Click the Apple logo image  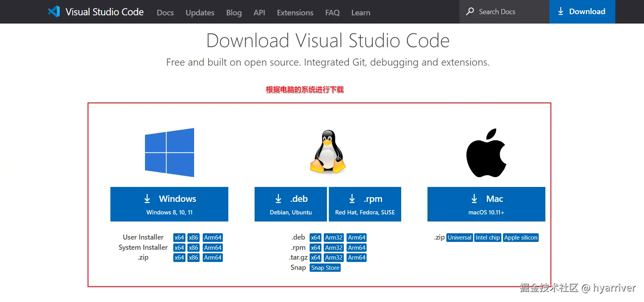486,152
